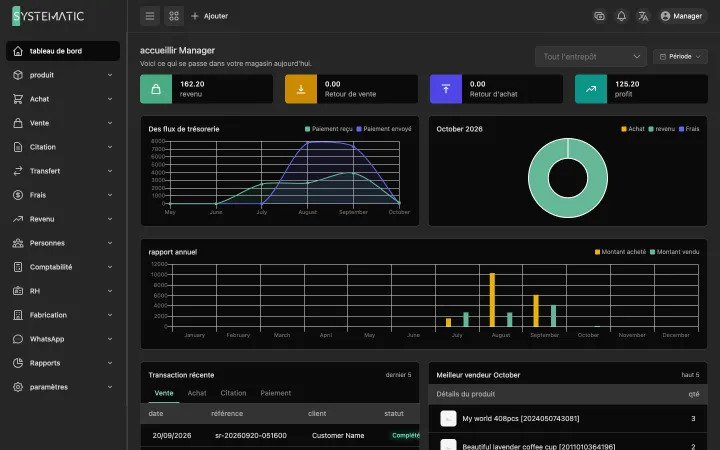
Task: Expand the Comptabilité menu chevron
Action: pos(110,267)
